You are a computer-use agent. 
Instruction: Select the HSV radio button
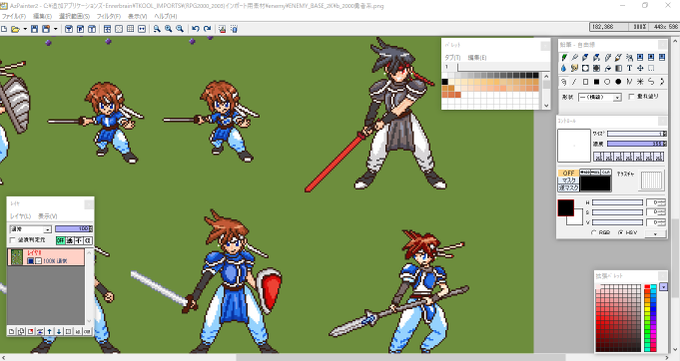coord(620,233)
